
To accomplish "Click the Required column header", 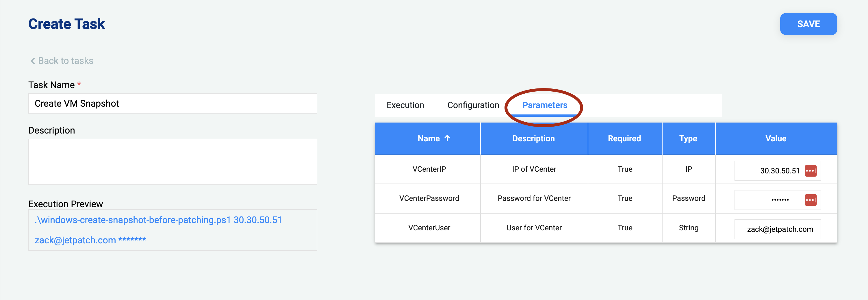I will click(625, 138).
